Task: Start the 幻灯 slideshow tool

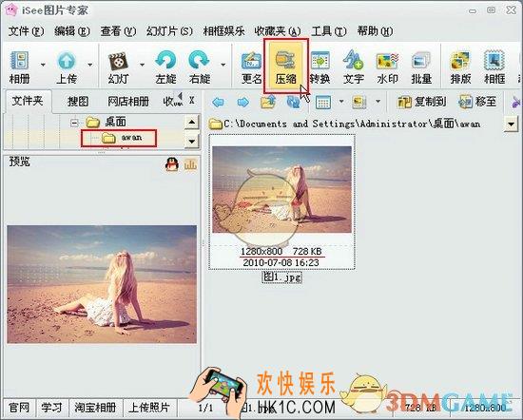Action: pos(118,67)
